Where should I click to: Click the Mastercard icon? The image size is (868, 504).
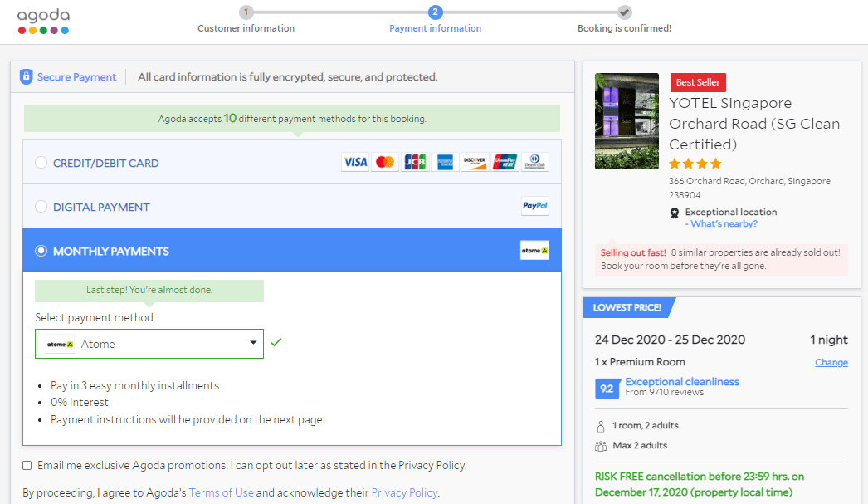[x=385, y=162]
